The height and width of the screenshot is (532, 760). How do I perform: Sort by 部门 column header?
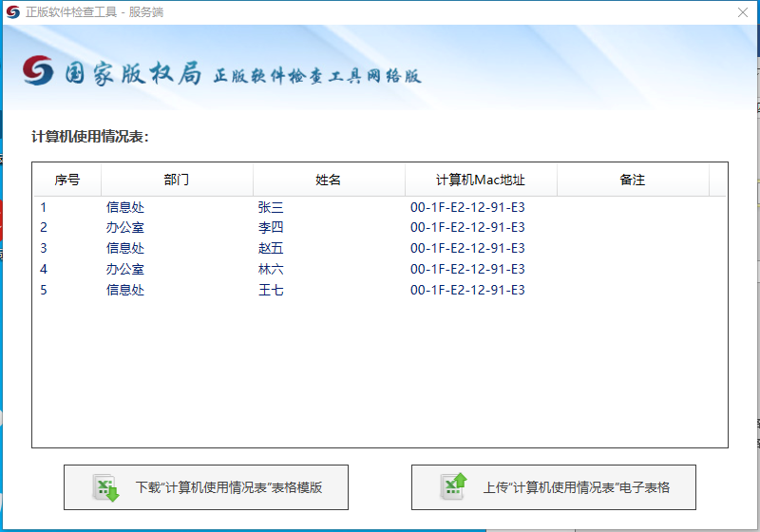tap(177, 180)
